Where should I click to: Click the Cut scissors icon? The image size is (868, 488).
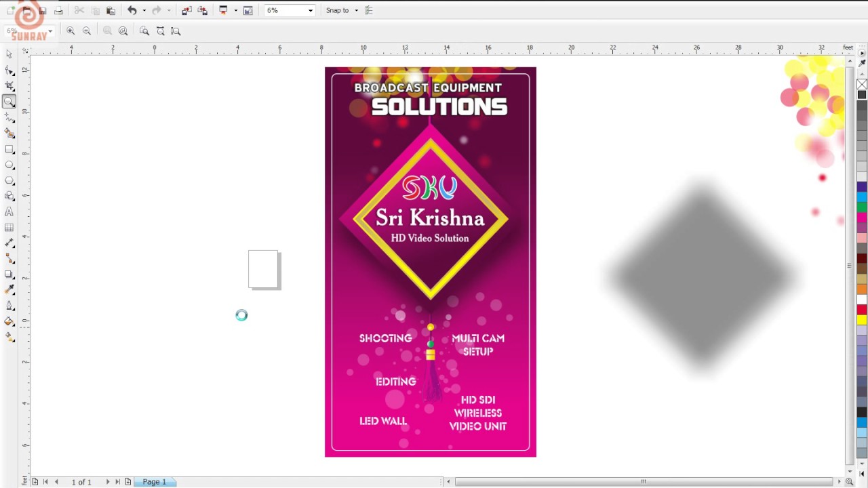pos(79,10)
